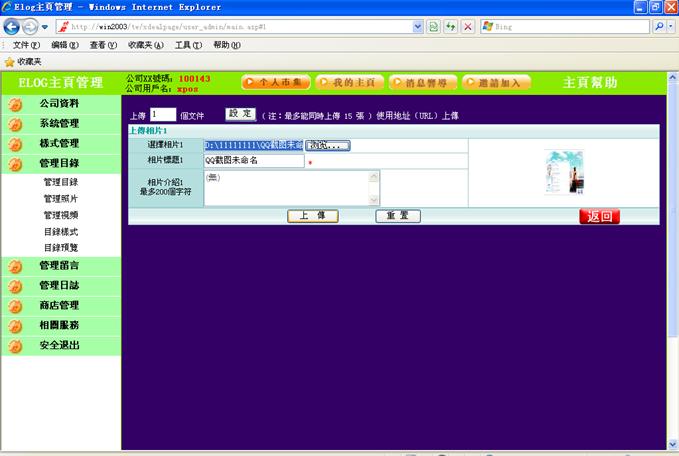Click the Bing search magnifier icon
Viewport: 679px width, 456px height.
coord(660,26)
